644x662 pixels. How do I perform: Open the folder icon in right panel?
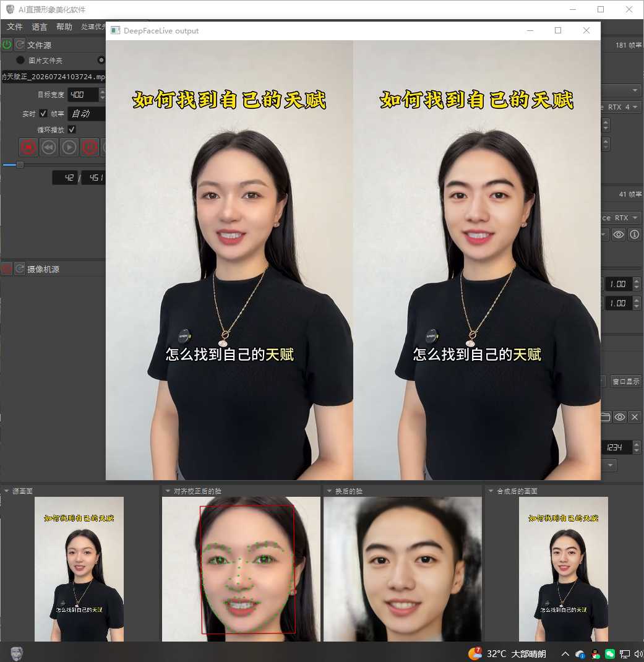pos(606,417)
